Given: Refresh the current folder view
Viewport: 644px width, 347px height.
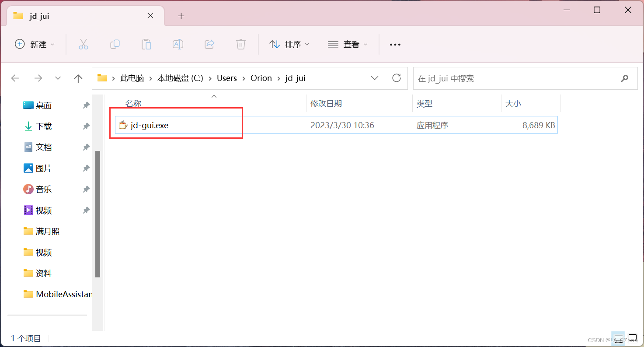Looking at the screenshot, I should pyautogui.click(x=397, y=78).
